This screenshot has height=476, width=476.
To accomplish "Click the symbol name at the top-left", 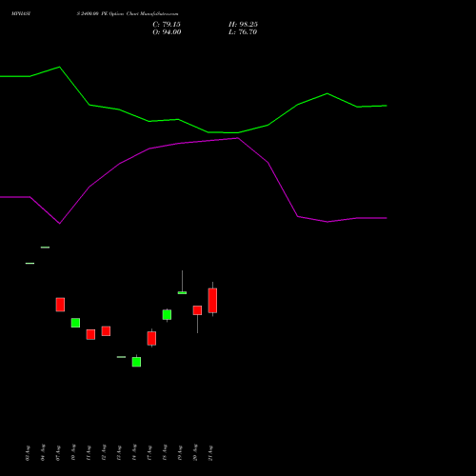I will (x=21, y=14).
